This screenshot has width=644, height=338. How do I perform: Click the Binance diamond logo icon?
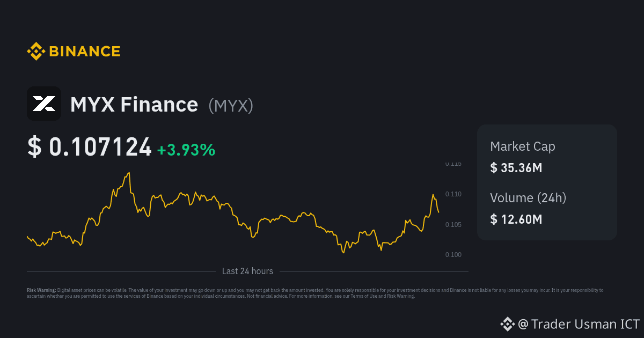pyautogui.click(x=36, y=52)
